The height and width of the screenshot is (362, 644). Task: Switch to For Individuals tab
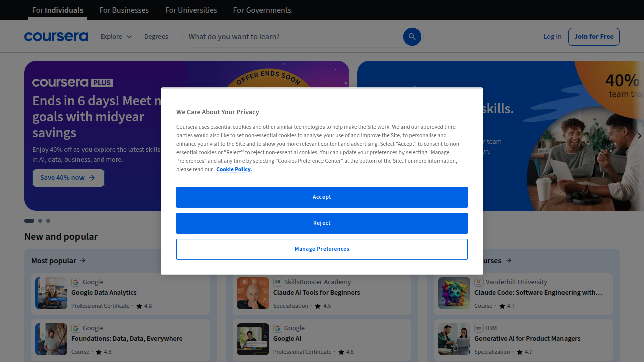point(58,10)
